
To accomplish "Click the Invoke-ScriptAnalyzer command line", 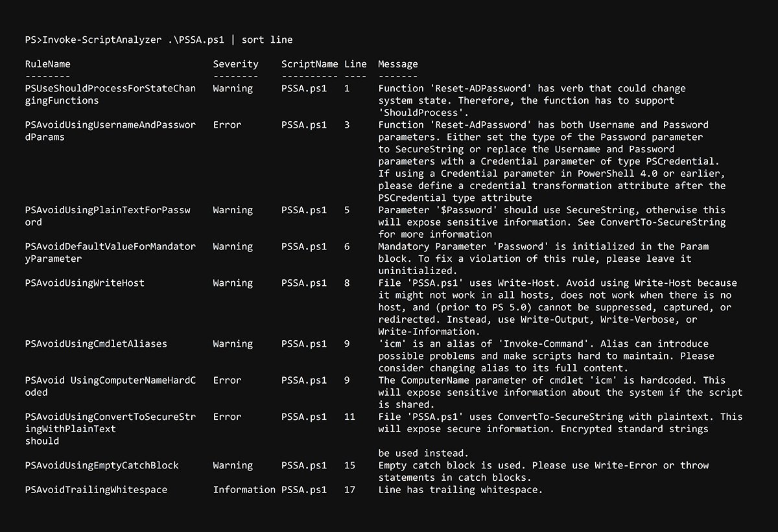I will coord(156,40).
